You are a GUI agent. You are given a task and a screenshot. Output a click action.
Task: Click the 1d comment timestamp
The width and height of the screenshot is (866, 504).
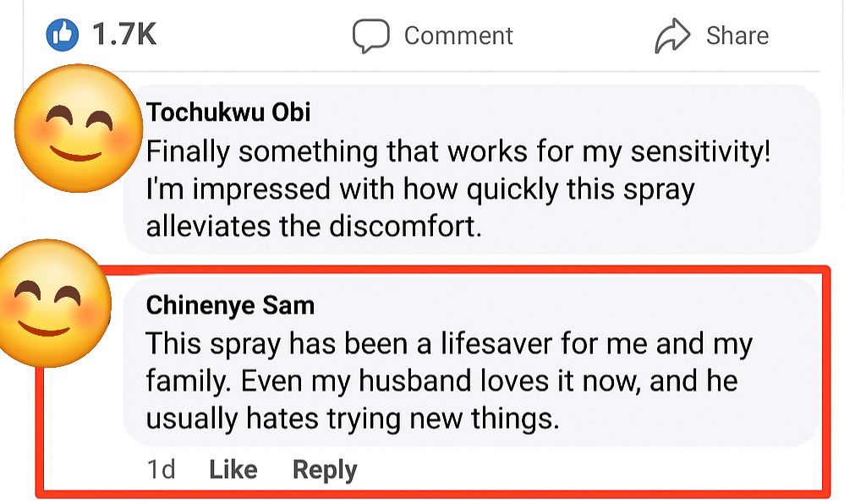[162, 470]
